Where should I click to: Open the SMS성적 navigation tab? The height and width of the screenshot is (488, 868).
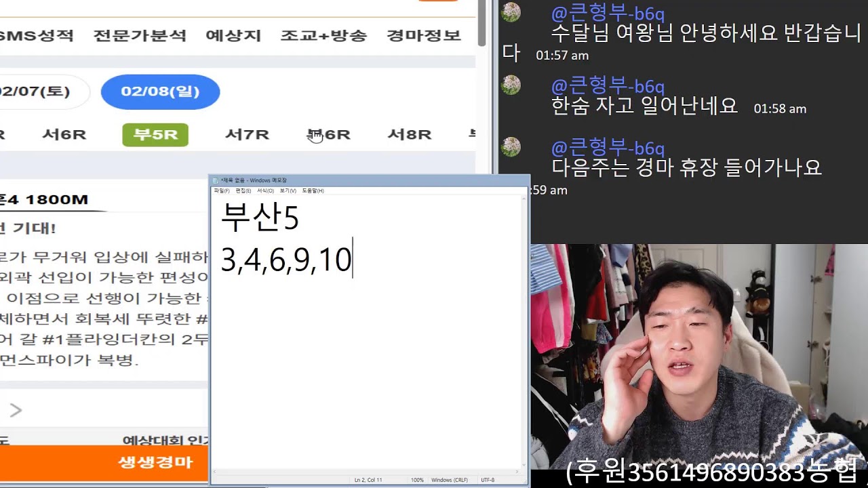pyautogui.click(x=35, y=36)
